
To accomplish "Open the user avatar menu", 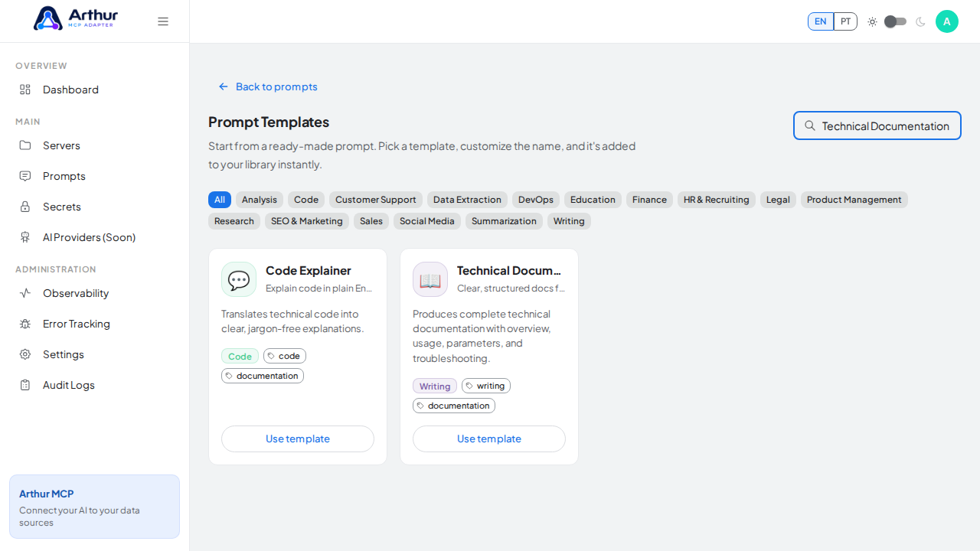I will (x=947, y=21).
